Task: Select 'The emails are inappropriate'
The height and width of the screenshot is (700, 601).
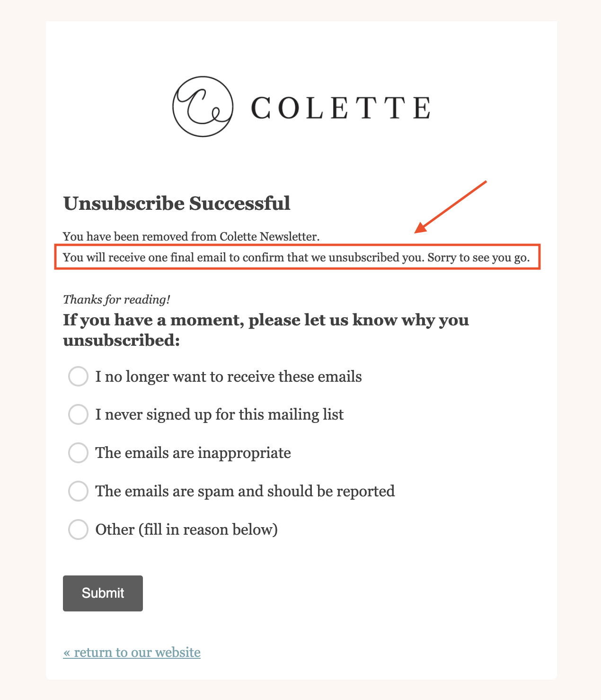Action: [193, 453]
